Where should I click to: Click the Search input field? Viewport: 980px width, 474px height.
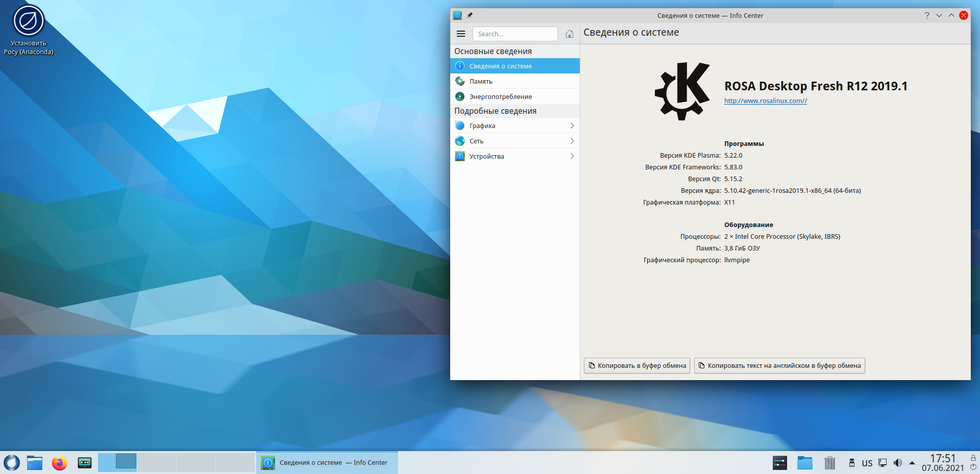(514, 34)
